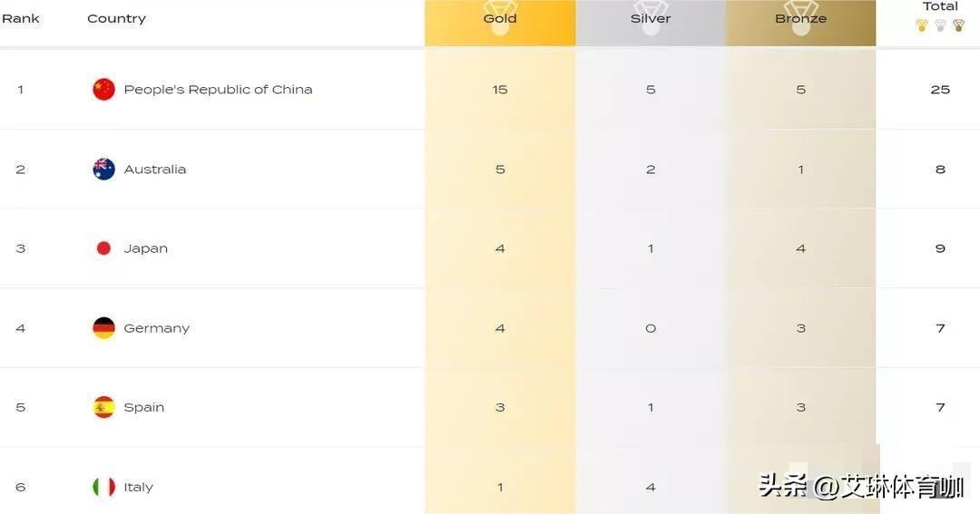This screenshot has width=980, height=514.
Task: Open the Germany country link
Action: pos(156,328)
